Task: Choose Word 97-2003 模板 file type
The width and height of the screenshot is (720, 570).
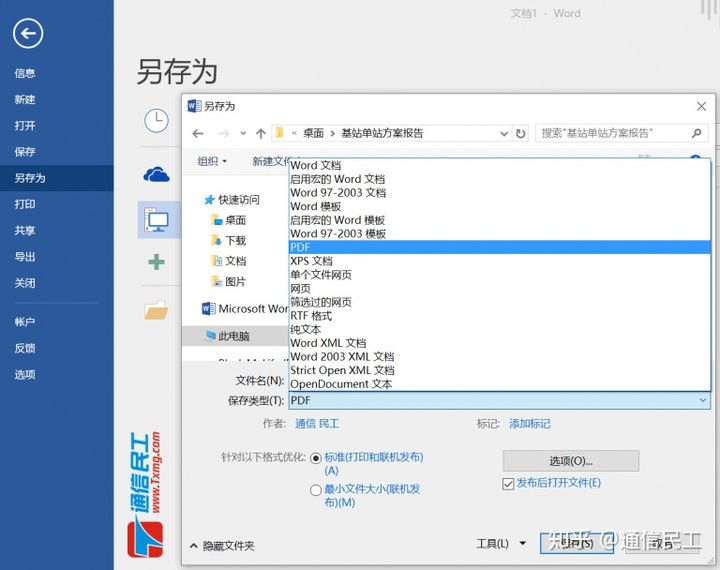Action: click(x=500, y=234)
